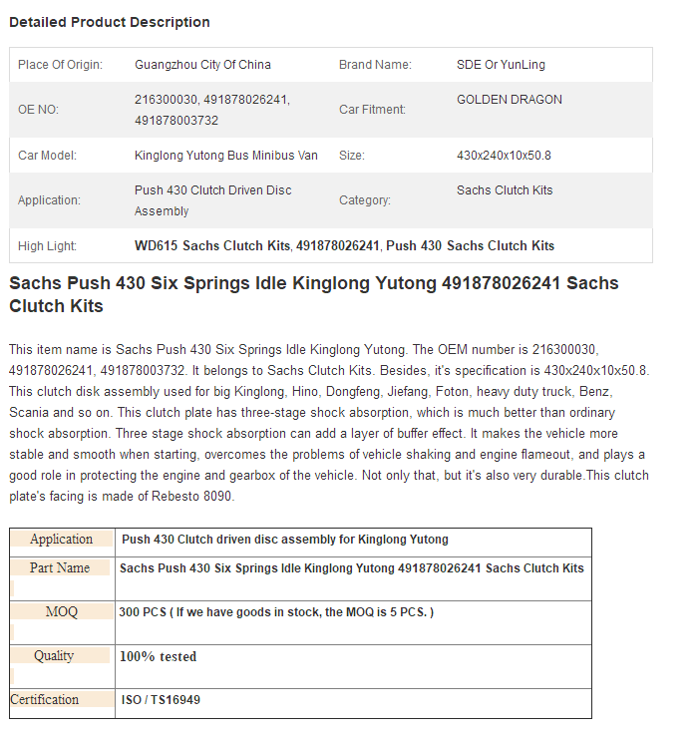700x736 pixels.
Task: Select the '300 PCS' MOQ value text
Action: (276, 612)
